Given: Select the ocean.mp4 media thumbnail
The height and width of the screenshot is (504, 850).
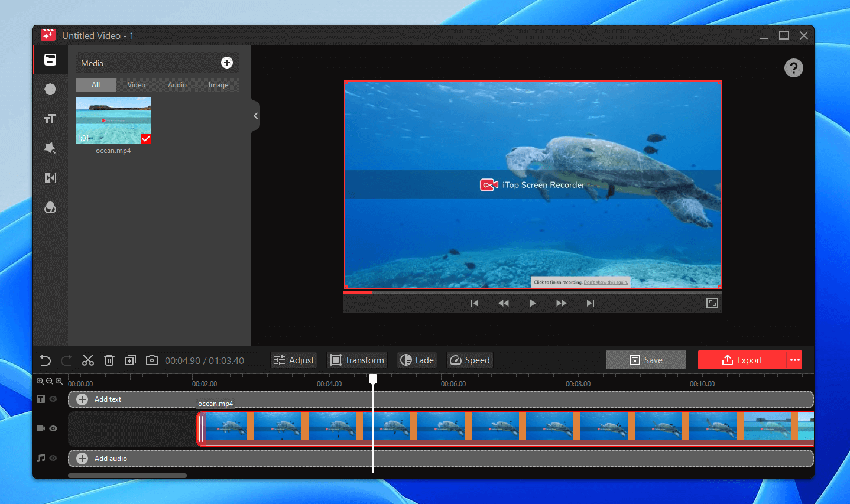Looking at the screenshot, I should [113, 121].
